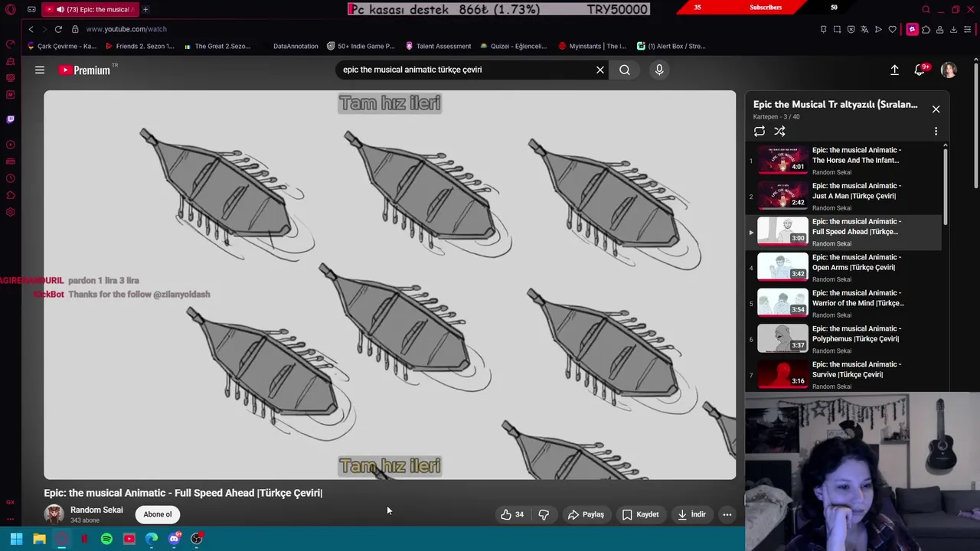Open Myinstants bookmark
The width and height of the screenshot is (980, 551).
[592, 46]
